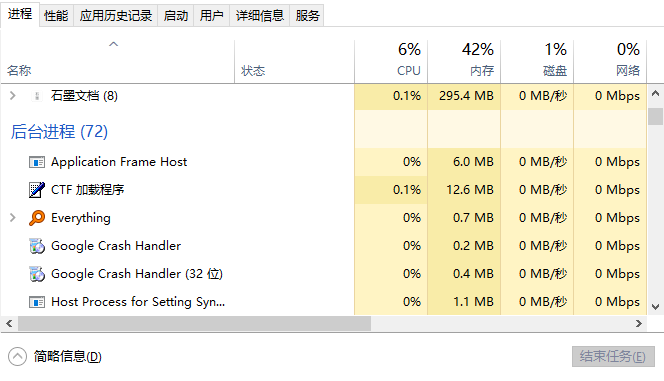Click the vertical scrollbar down arrow
664x381 pixels.
click(x=655, y=307)
